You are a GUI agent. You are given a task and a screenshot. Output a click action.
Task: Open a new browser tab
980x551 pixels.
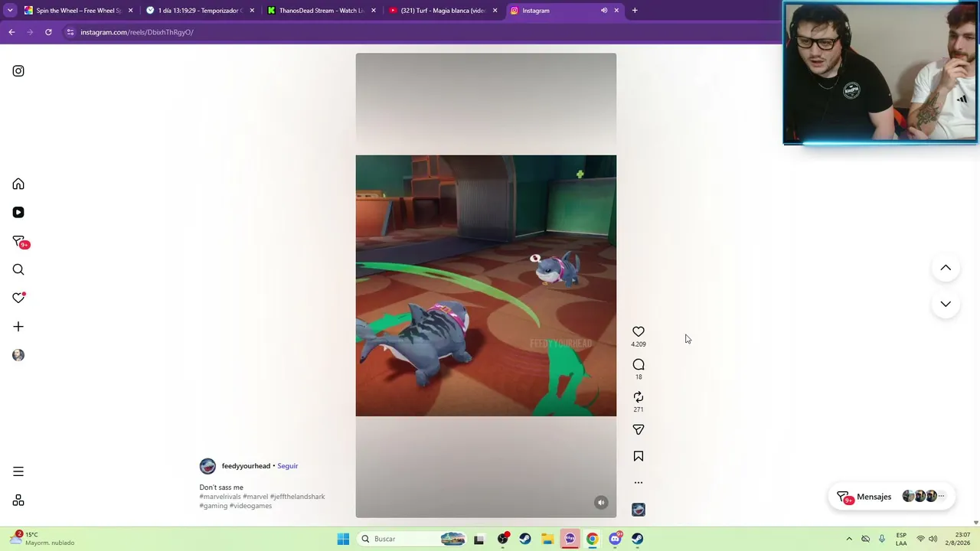[635, 11]
